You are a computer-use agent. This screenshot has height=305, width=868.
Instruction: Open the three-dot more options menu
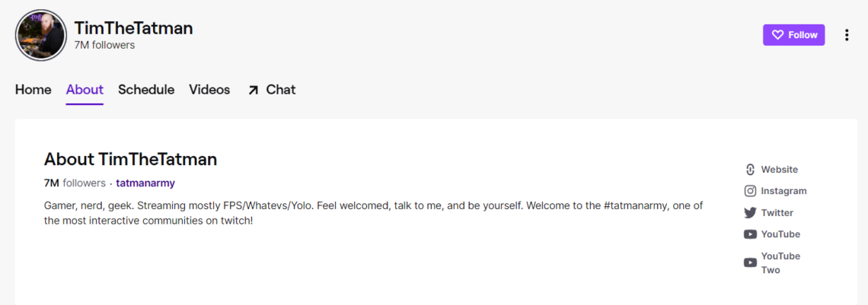pyautogui.click(x=847, y=35)
